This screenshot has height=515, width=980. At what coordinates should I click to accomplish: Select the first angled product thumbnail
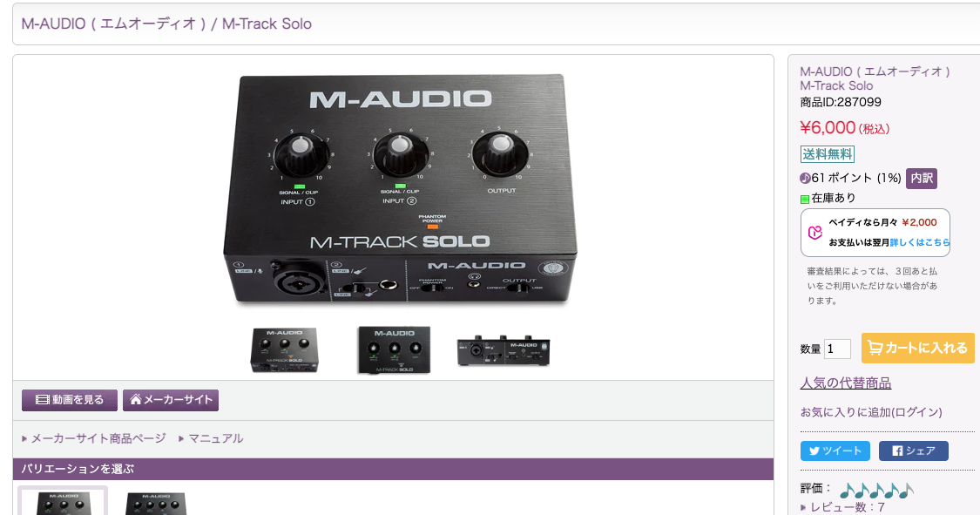click(284, 350)
